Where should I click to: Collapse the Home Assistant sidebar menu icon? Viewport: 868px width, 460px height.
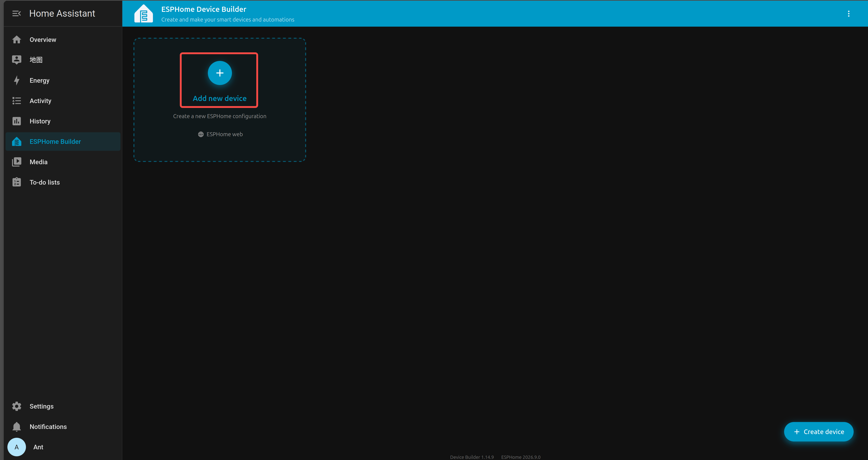[16, 13]
